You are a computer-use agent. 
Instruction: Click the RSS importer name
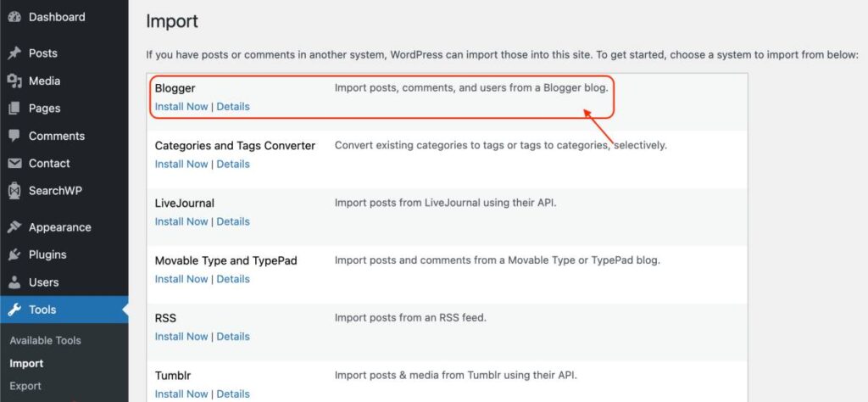coord(165,318)
